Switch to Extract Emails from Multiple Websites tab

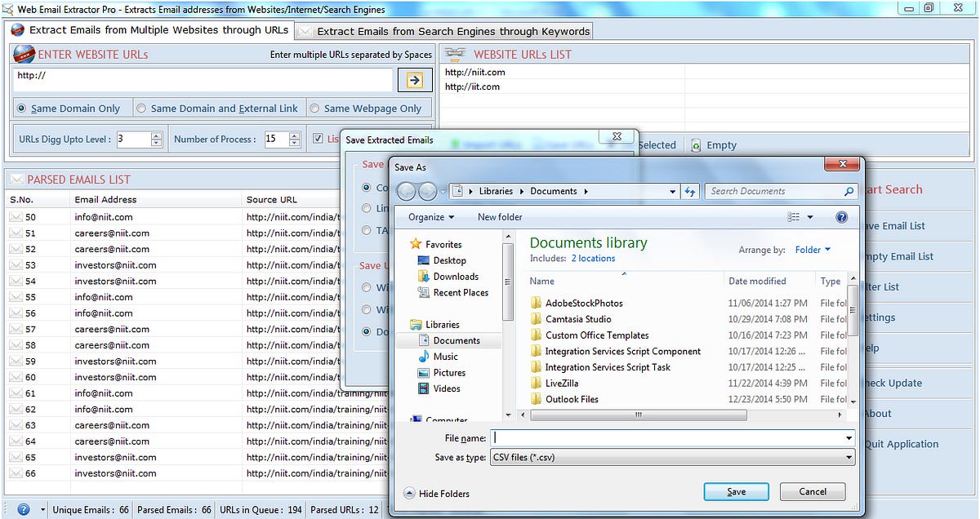pyautogui.click(x=149, y=30)
